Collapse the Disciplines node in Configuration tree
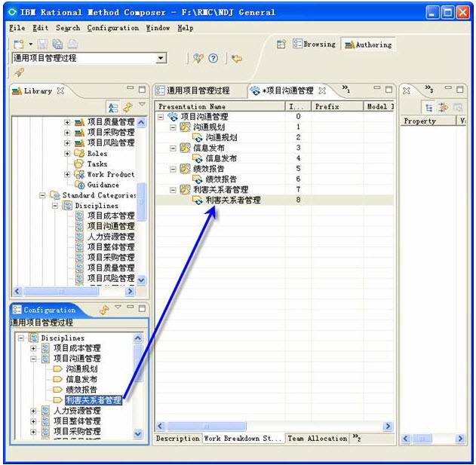Screen dimensions: 476x465 [x=21, y=338]
